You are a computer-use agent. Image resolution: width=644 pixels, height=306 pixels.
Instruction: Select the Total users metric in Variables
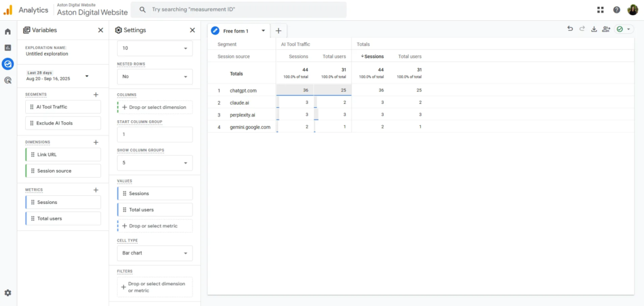click(63, 218)
